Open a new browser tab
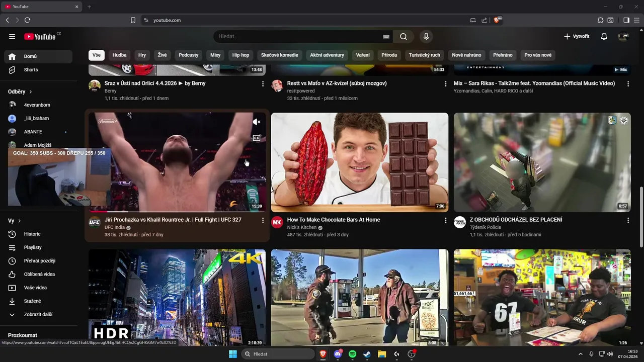 point(89,7)
